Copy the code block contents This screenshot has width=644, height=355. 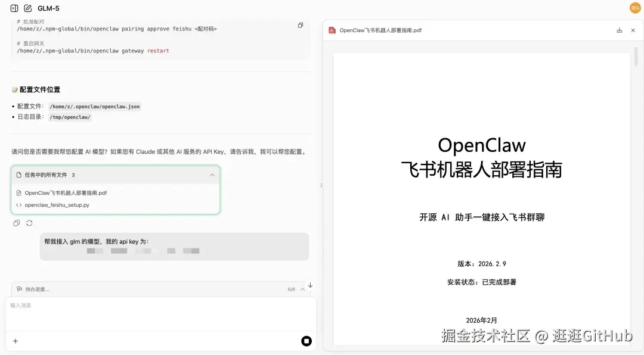pos(300,26)
